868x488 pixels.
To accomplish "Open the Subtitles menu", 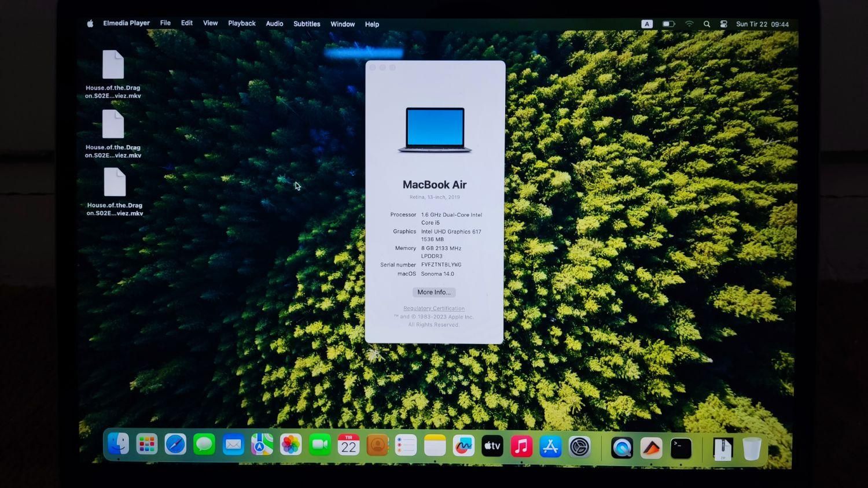I will pyautogui.click(x=307, y=24).
